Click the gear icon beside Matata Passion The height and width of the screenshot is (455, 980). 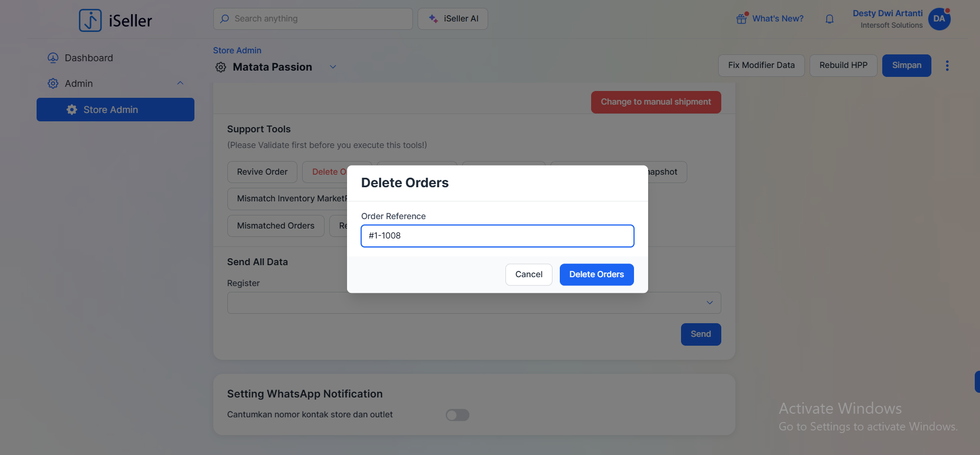tap(221, 67)
